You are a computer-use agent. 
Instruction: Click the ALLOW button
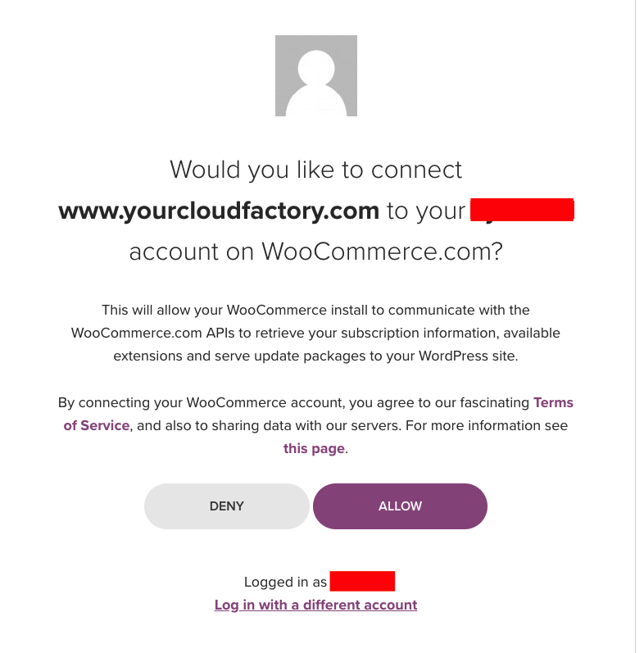(x=400, y=506)
